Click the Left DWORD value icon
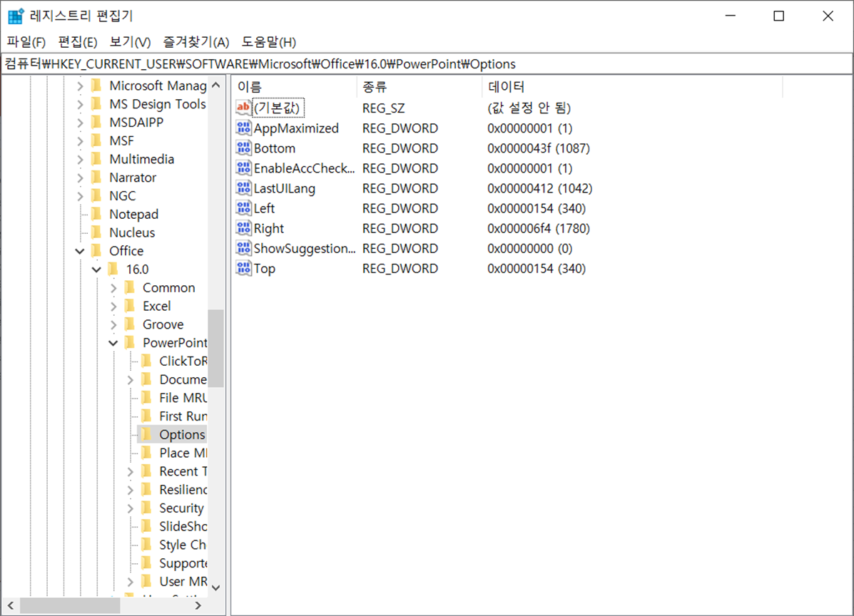The image size is (854, 616). click(243, 208)
